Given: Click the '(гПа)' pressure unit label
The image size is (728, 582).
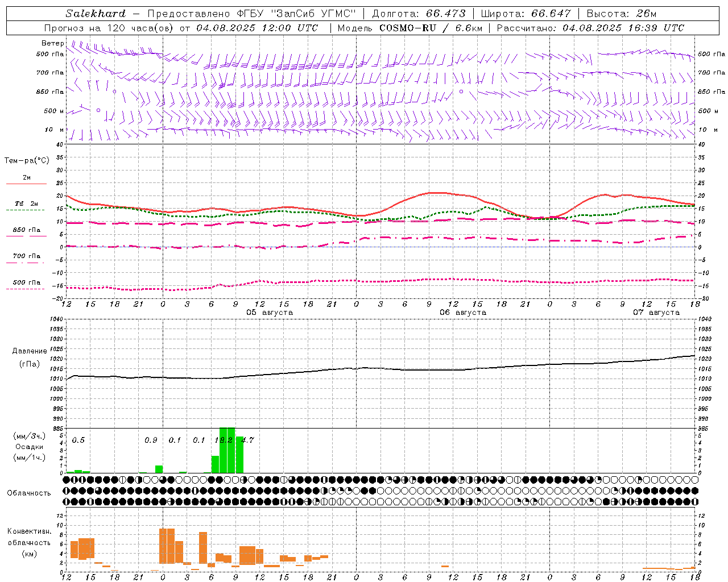Looking at the screenshot, I should coord(30,364).
